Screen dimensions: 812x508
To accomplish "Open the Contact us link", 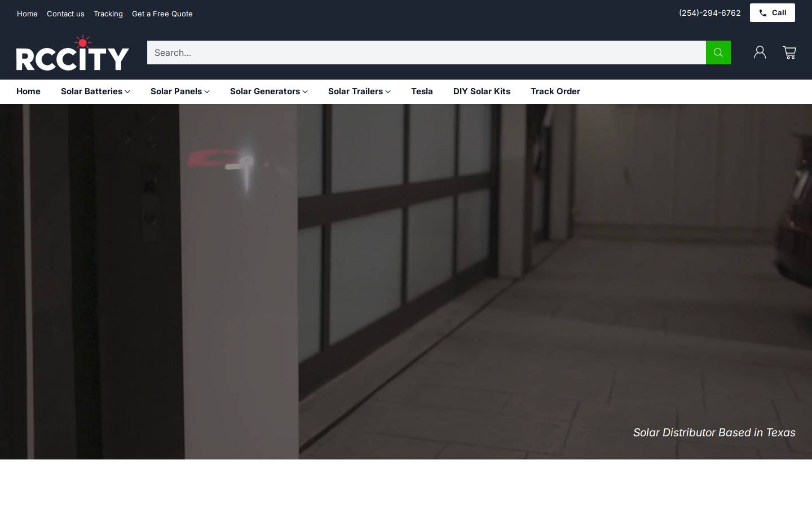I will [x=65, y=14].
